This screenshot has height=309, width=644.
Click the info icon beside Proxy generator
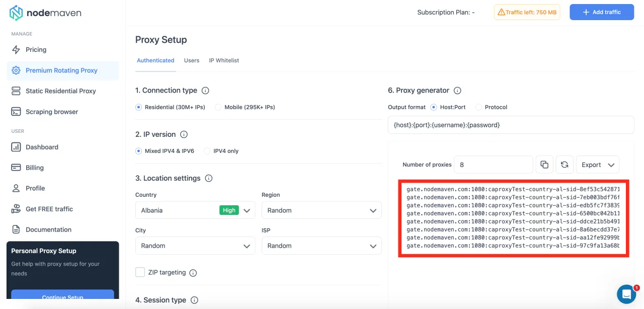tap(457, 91)
